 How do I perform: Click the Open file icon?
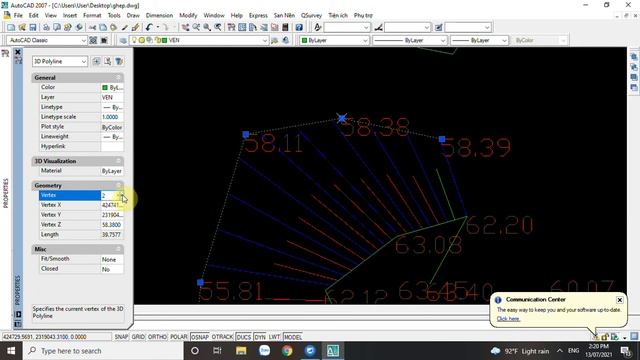[22, 27]
